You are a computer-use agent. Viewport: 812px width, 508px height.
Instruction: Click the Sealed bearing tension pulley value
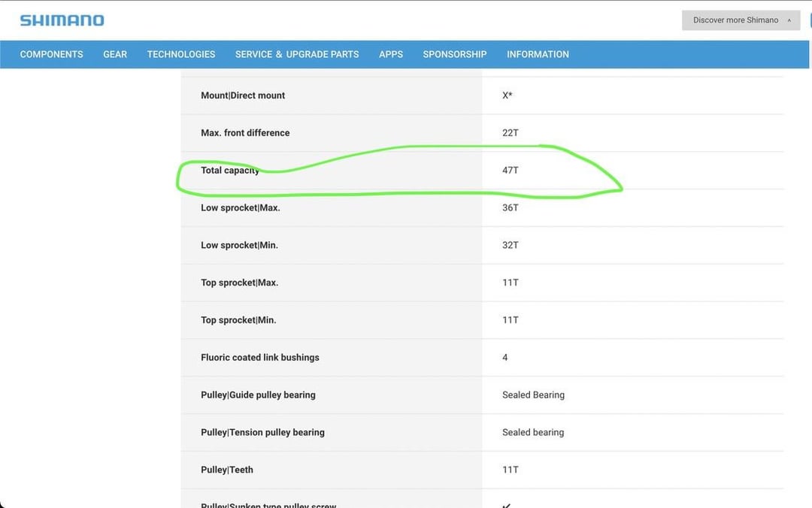tap(533, 432)
